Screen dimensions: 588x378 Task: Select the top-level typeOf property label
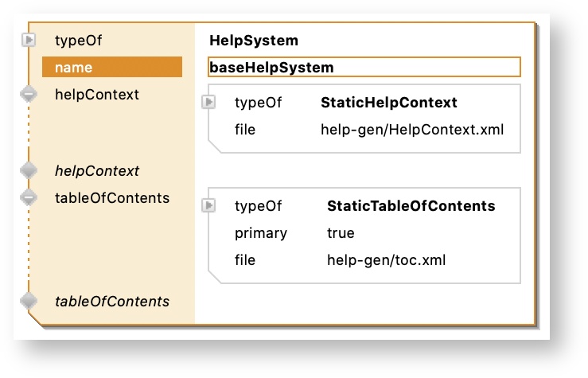pyautogui.click(x=78, y=40)
